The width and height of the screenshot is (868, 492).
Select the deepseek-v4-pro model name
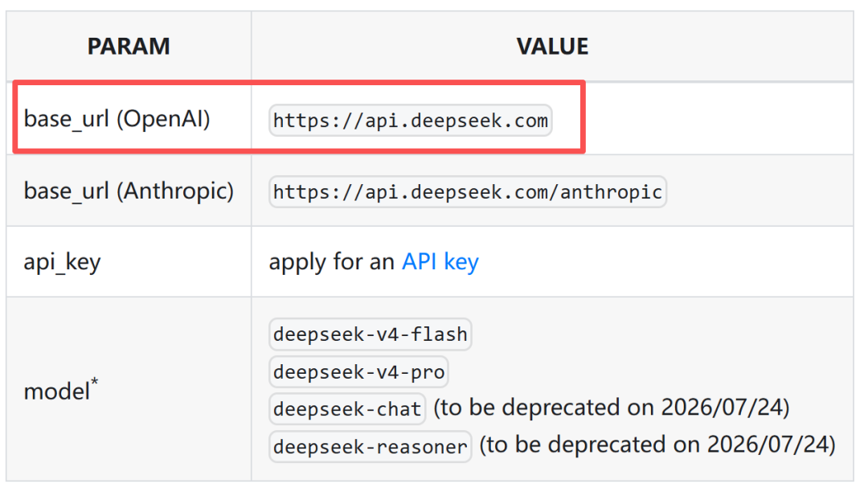pos(358,372)
